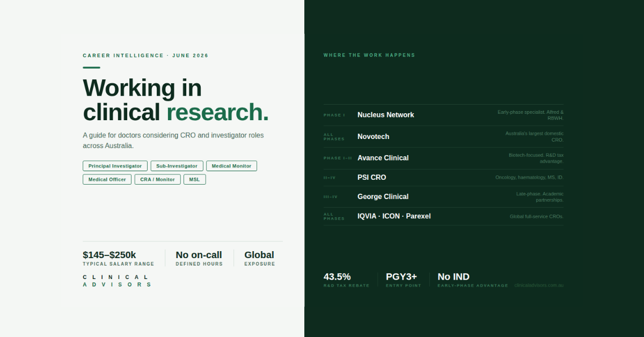Click the Late-phase Academic partnerships text
Image resolution: width=644 pixels, height=337 pixels.
coord(540,197)
